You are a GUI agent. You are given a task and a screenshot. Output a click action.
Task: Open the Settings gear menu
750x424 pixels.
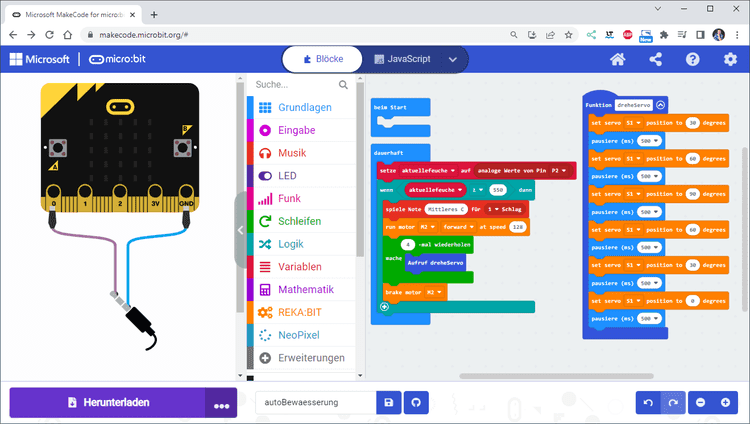click(730, 59)
